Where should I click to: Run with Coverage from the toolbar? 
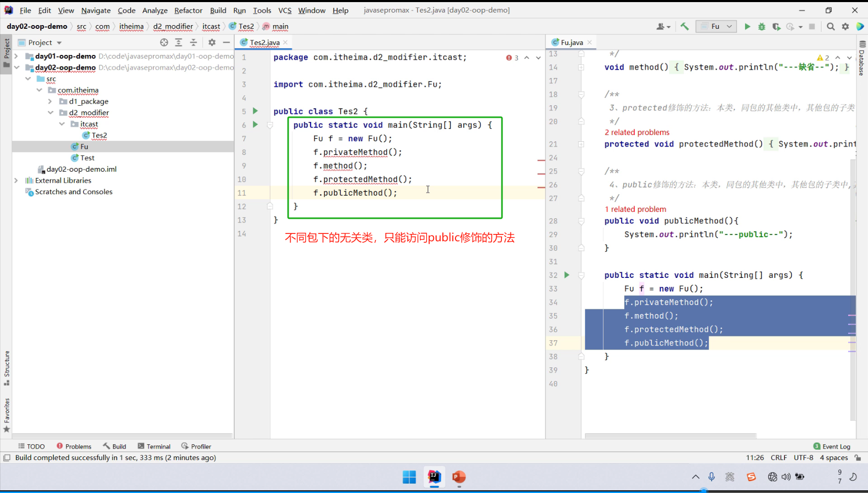tap(776, 27)
